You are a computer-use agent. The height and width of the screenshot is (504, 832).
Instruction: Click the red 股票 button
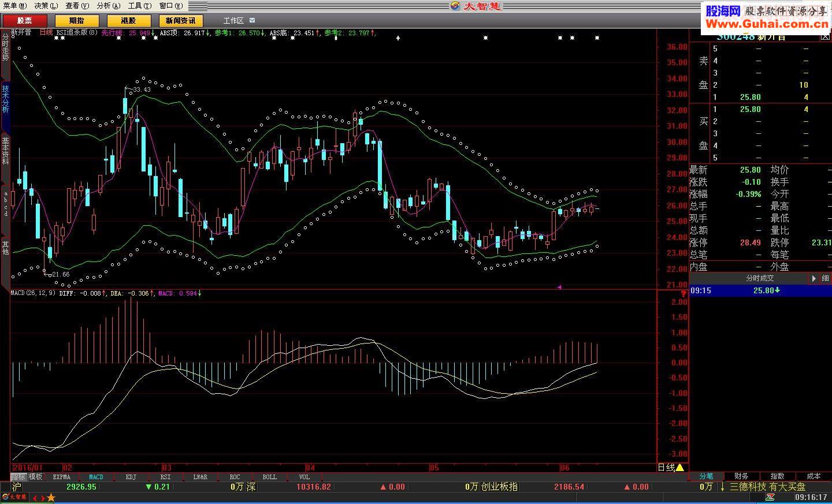point(25,20)
